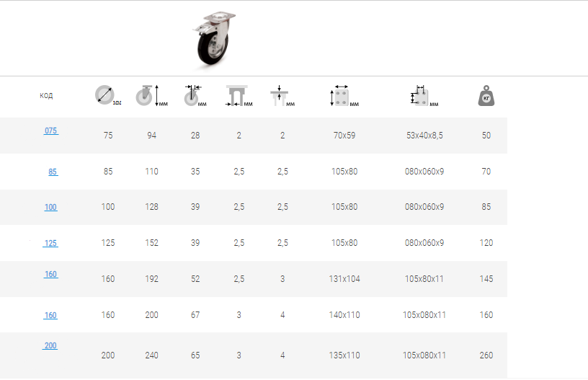588x380 pixels.
Task: Click the wheel diameter icon in header
Action: [x=105, y=95]
